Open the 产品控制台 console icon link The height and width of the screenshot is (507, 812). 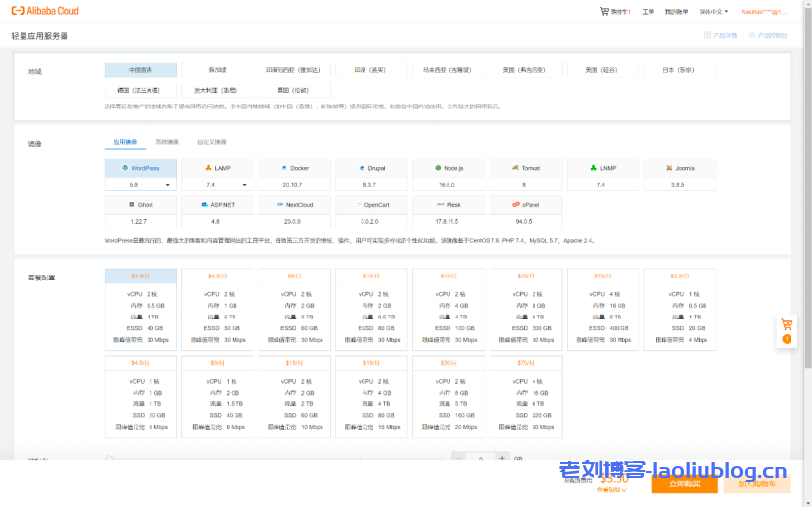(767, 36)
